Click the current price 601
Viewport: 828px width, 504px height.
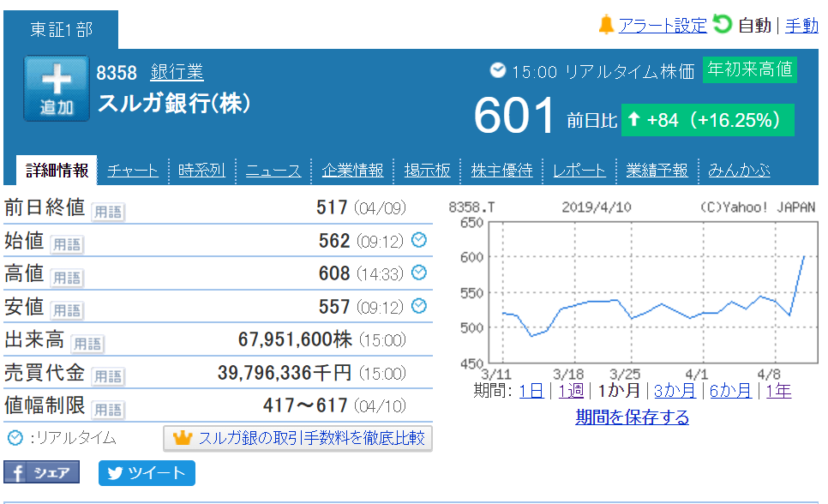click(513, 115)
